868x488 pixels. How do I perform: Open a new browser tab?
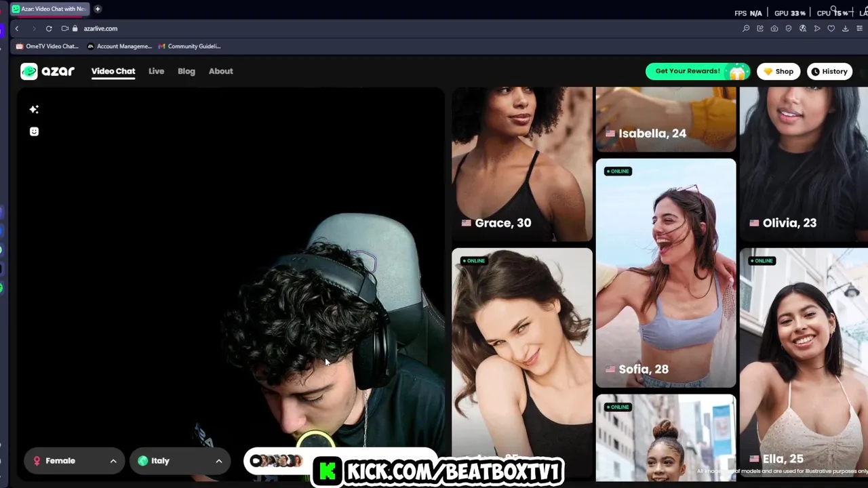click(98, 9)
